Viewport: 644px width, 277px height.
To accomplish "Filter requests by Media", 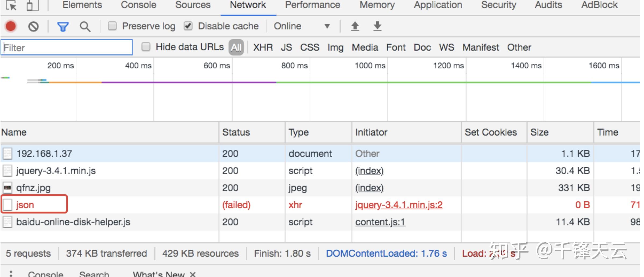I will [x=365, y=48].
